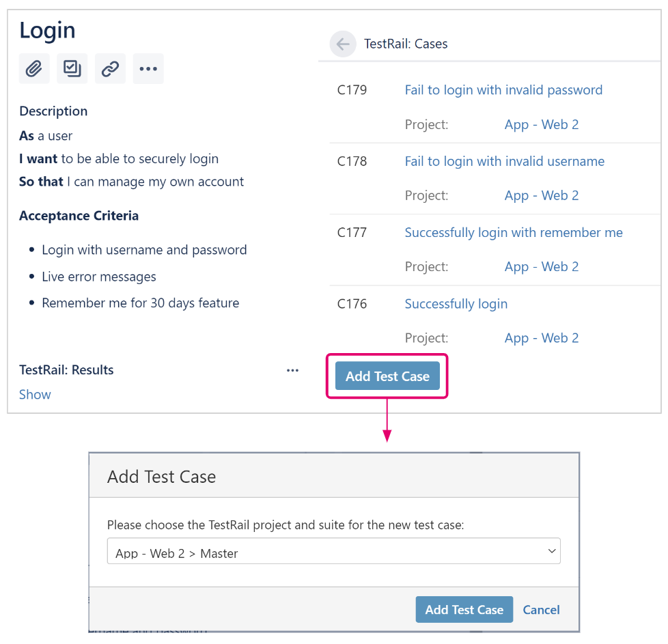
Task: Open the Successfully login test case
Action: (x=456, y=304)
